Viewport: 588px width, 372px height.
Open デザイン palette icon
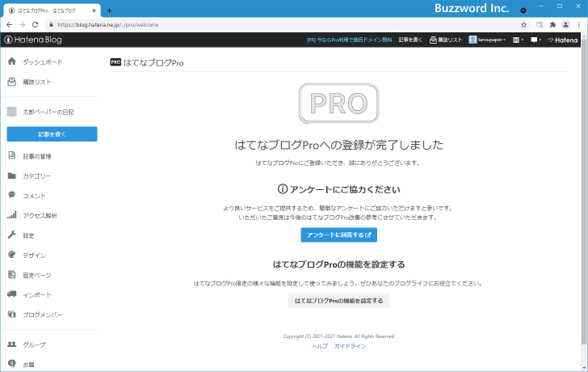pyautogui.click(x=11, y=255)
